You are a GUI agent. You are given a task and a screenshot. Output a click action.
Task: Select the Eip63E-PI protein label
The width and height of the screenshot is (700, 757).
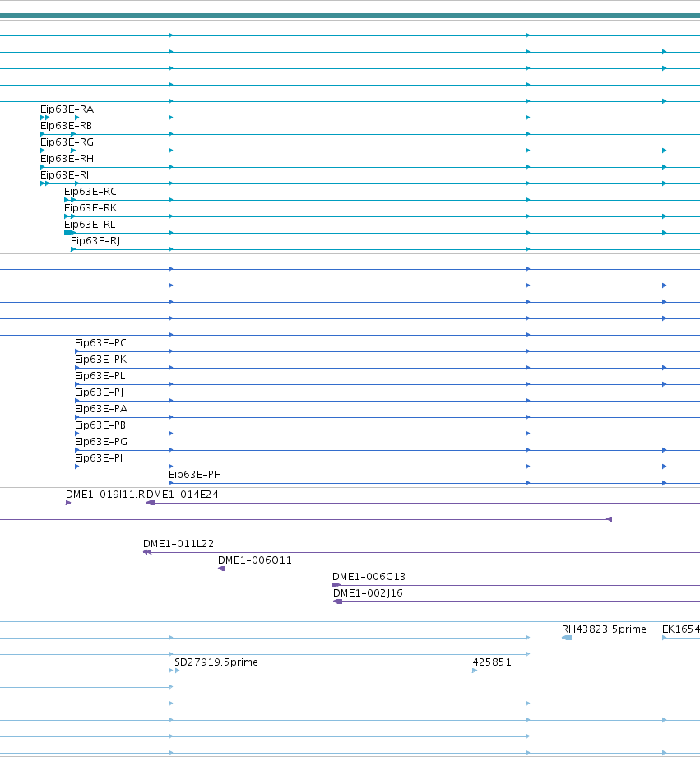click(99, 458)
